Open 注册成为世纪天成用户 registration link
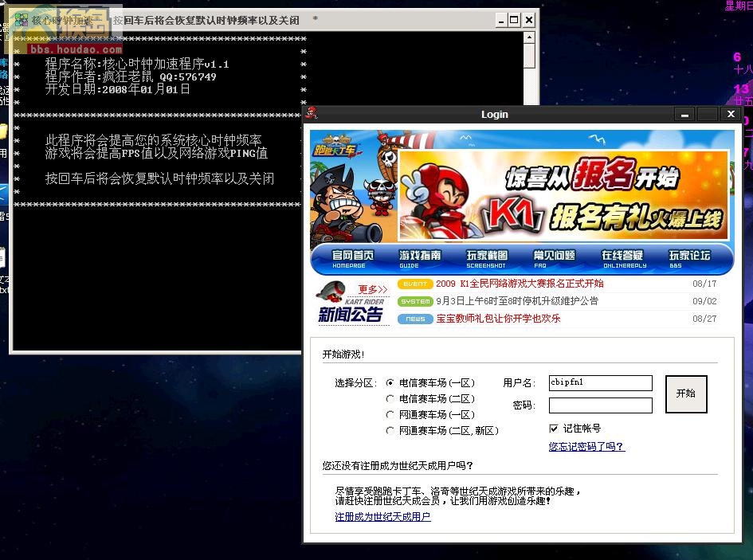The image size is (753, 560). click(x=382, y=517)
